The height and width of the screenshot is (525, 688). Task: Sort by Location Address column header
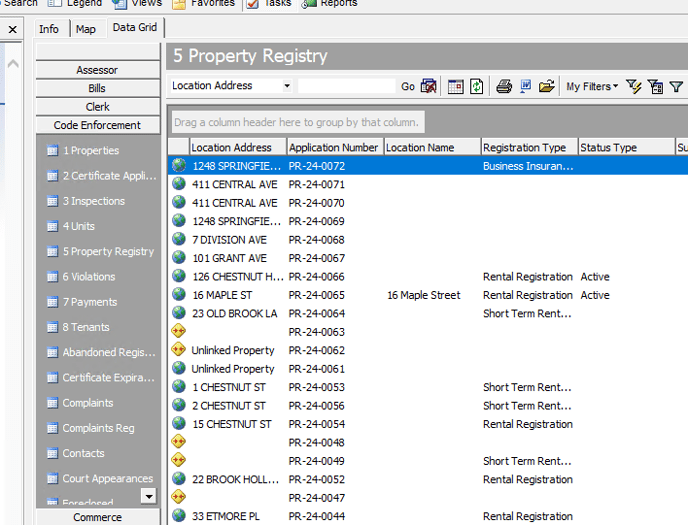pos(238,147)
